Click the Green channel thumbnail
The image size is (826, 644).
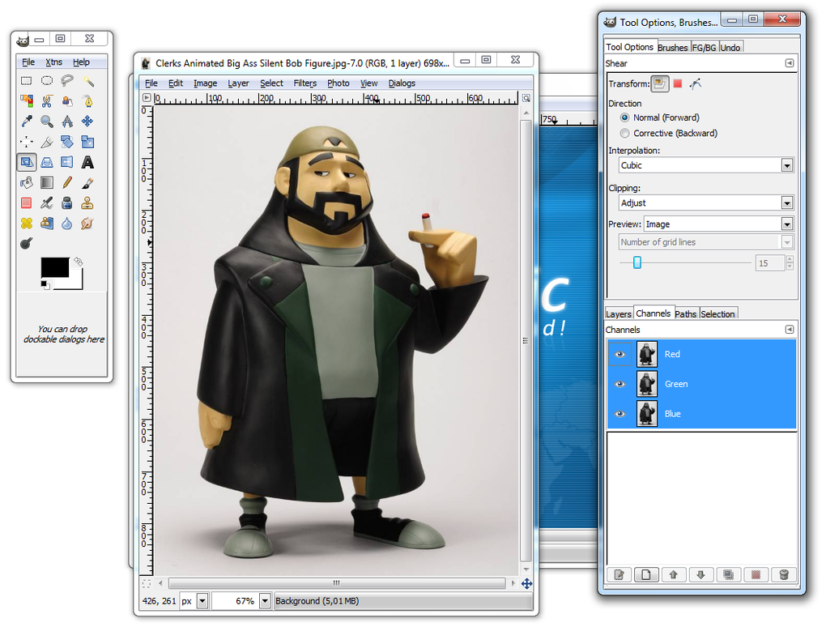pyautogui.click(x=646, y=384)
